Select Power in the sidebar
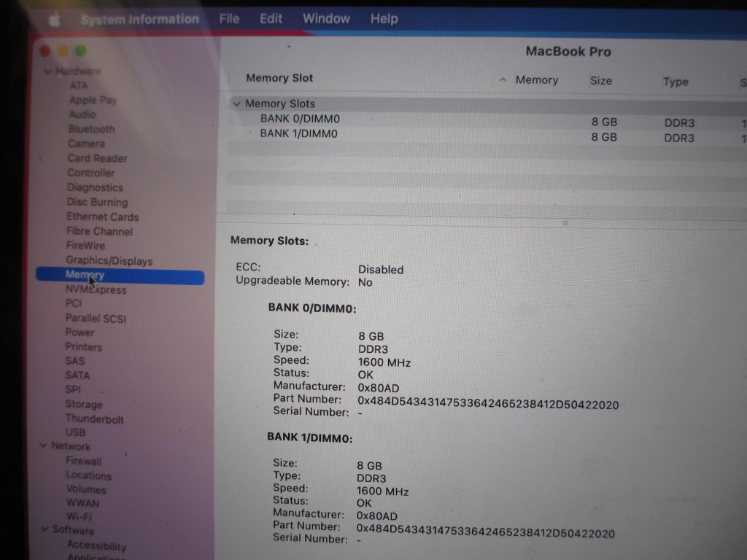The image size is (747, 560). coord(80,332)
